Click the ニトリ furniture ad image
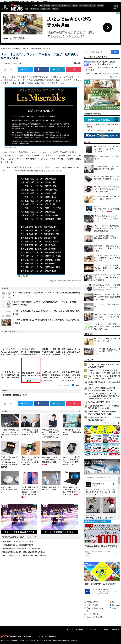Image resolution: width=121 pixels, height=644 pixels. 102,95
